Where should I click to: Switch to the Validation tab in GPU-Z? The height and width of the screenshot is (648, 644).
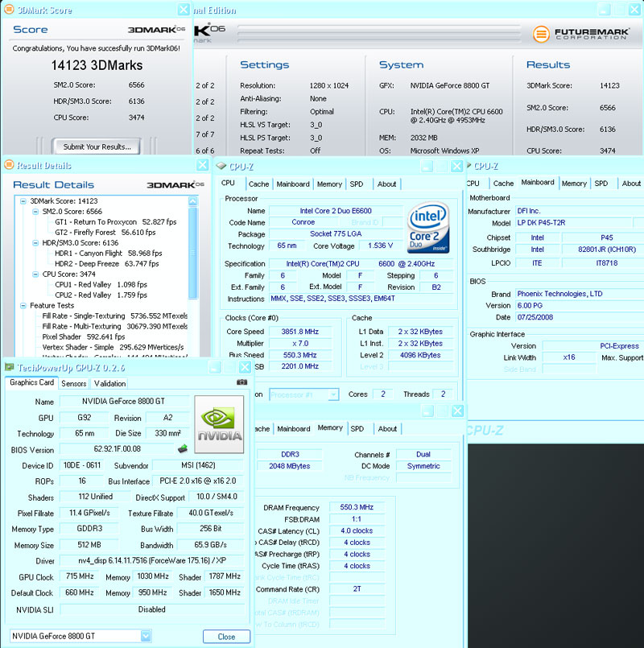pos(109,383)
